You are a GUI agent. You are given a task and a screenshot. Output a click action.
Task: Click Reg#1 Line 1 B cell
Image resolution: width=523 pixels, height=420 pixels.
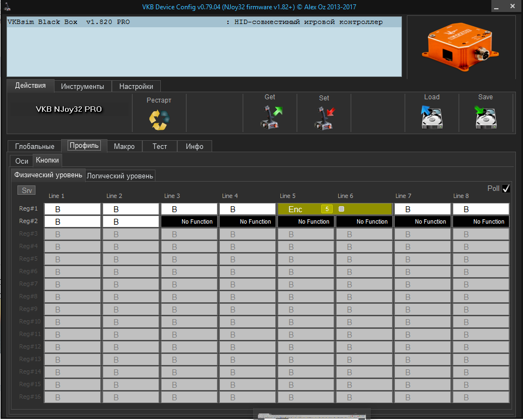coord(73,209)
